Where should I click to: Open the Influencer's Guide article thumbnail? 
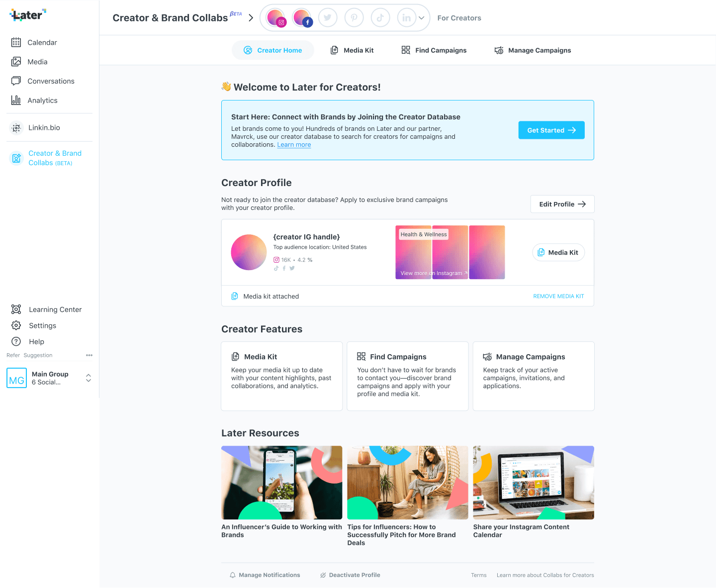(x=282, y=483)
